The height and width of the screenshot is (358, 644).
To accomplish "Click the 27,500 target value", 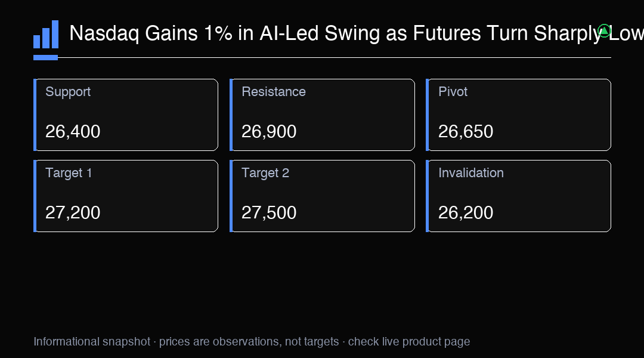I will pyautogui.click(x=269, y=212).
